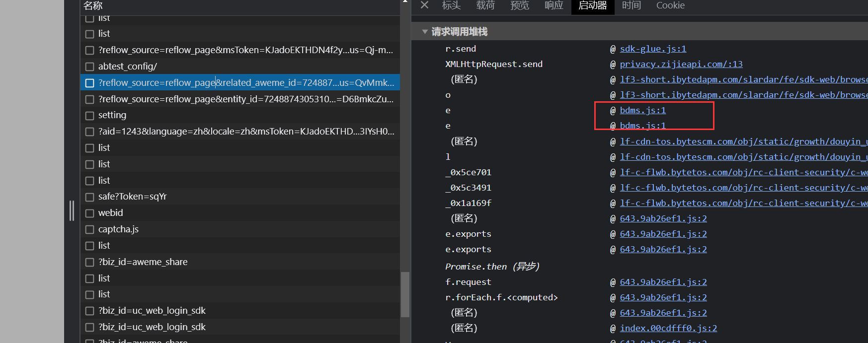This screenshot has height=343, width=868.
Task: Tick checkbox for the setting request
Action: (90, 116)
